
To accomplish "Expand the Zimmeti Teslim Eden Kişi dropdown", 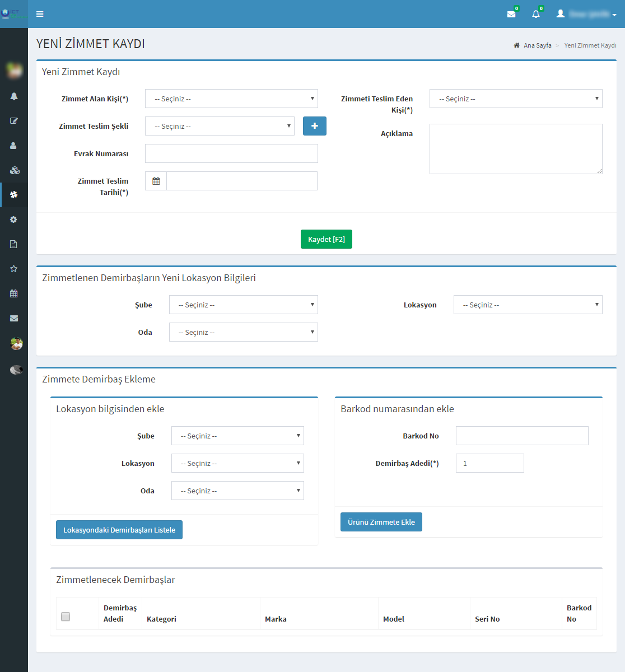I will (x=516, y=99).
